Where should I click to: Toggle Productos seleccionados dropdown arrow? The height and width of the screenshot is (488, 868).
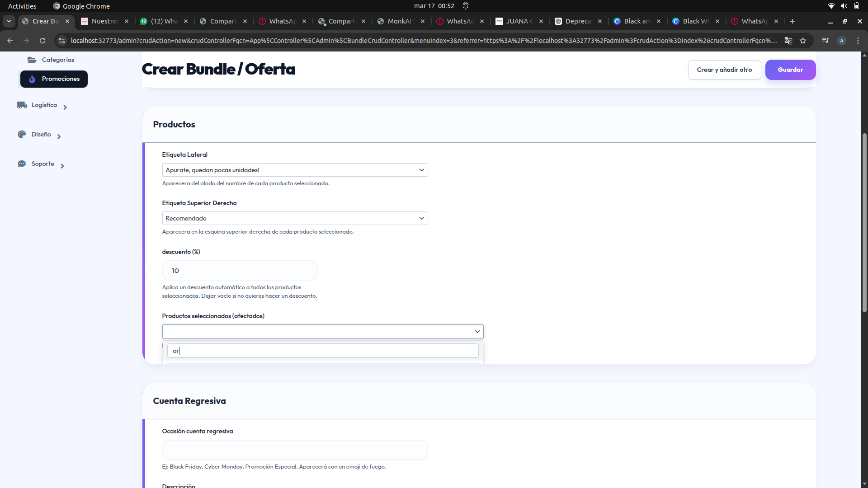(477, 332)
